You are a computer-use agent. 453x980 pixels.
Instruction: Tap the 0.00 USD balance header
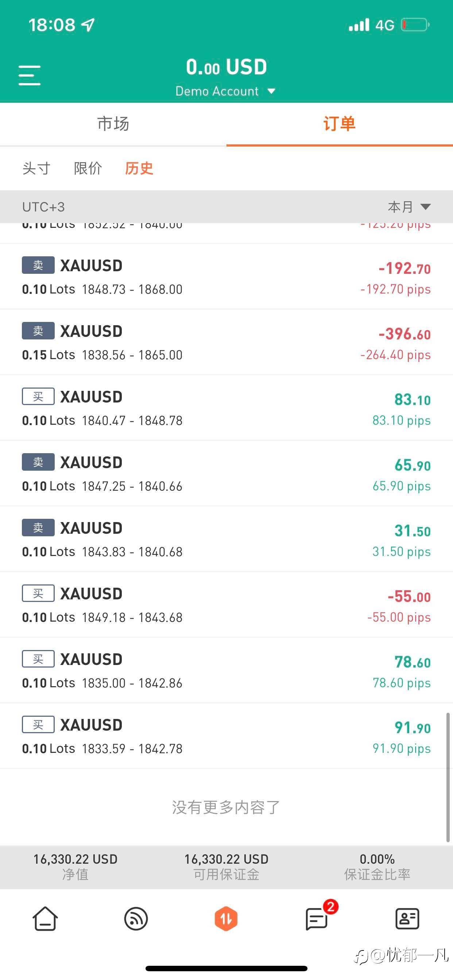pos(226,67)
